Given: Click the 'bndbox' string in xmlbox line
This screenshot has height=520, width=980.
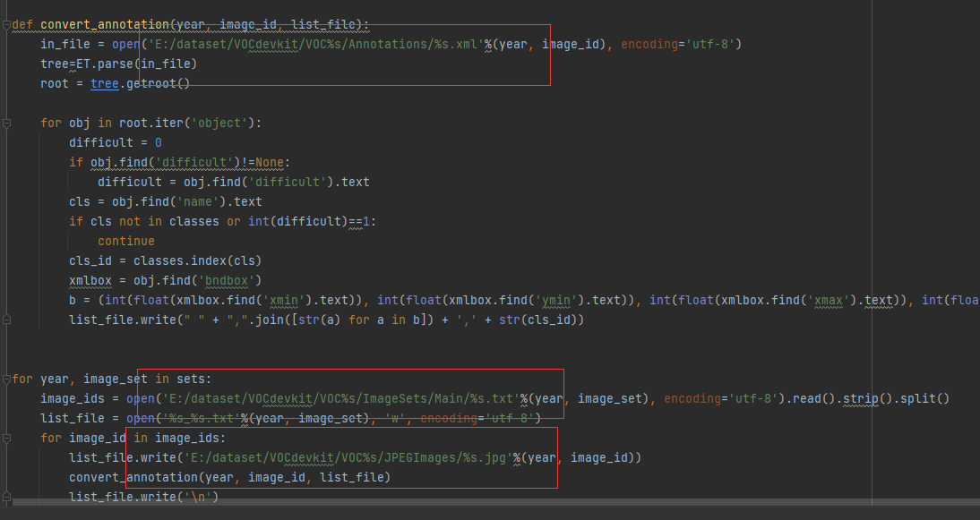Looking at the screenshot, I should 227,280.
